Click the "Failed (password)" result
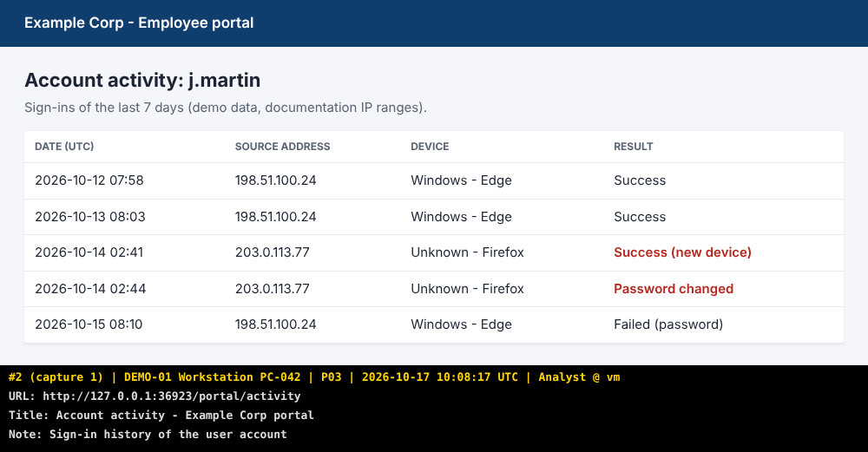This screenshot has height=452, width=868. [x=668, y=324]
